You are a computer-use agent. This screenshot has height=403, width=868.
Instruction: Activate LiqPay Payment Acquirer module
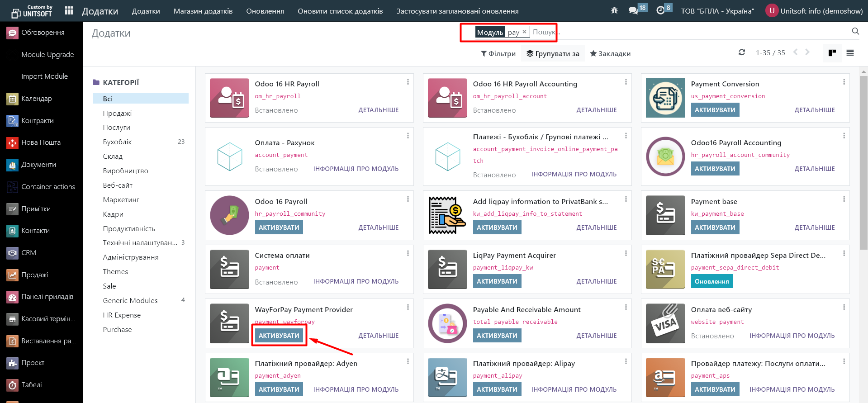(x=497, y=281)
